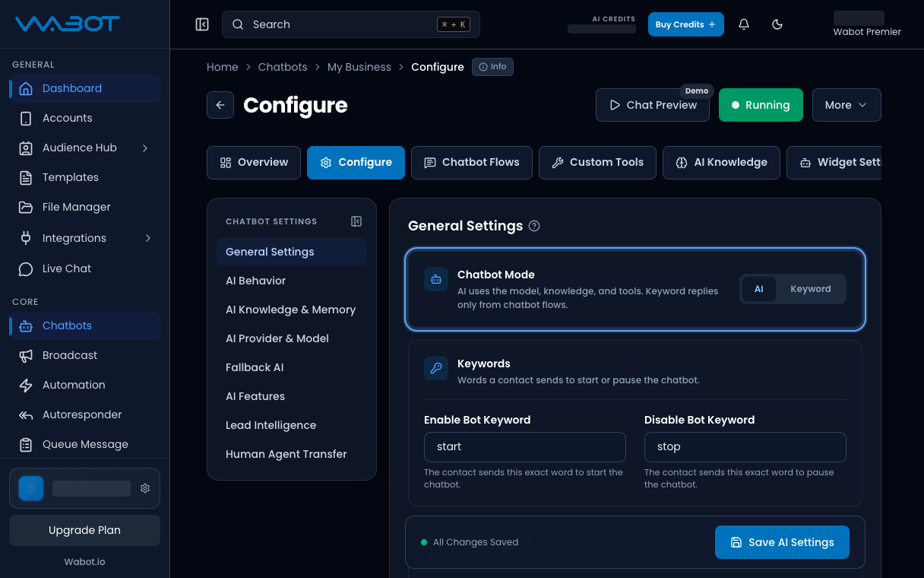Viewport: 924px width, 578px height.
Task: Open the Widget Settings tab
Action: 834,163
